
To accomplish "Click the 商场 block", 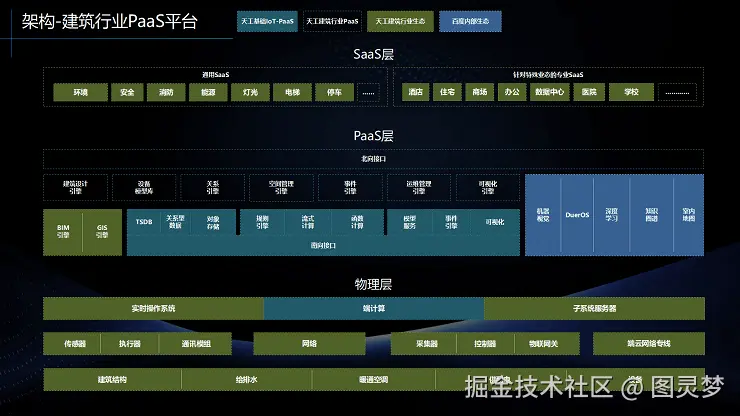I will point(480,92).
